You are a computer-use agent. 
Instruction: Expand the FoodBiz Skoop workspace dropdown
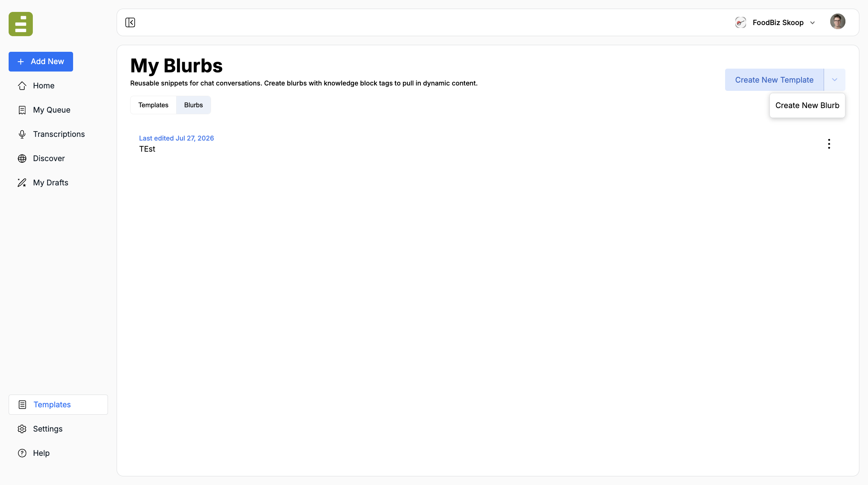point(812,23)
